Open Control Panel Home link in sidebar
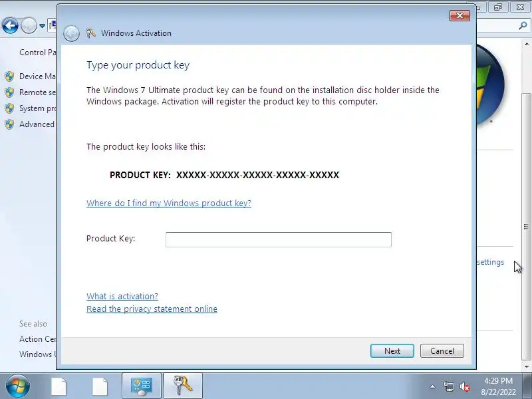Viewport: 532px width, 399px height. (37, 53)
